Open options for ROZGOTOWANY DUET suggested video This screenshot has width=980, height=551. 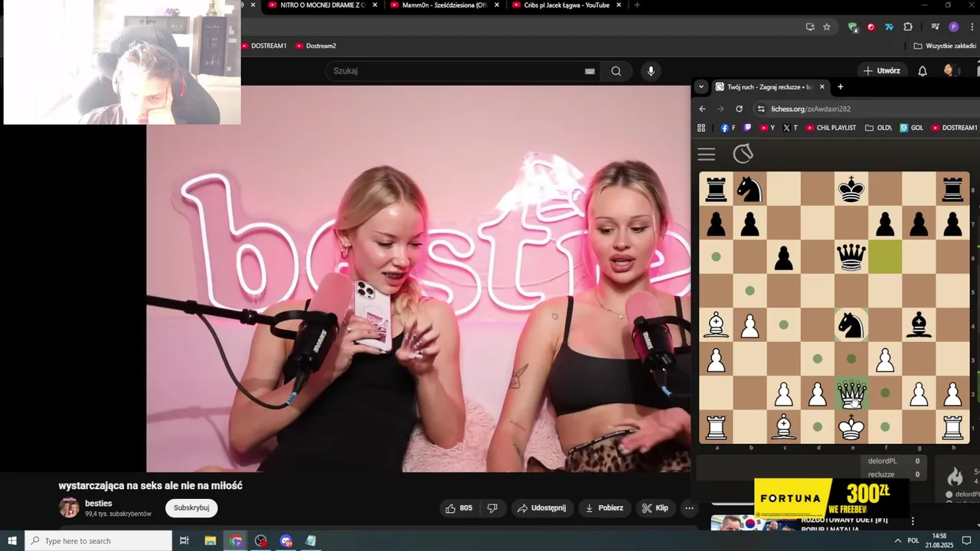[x=913, y=521]
